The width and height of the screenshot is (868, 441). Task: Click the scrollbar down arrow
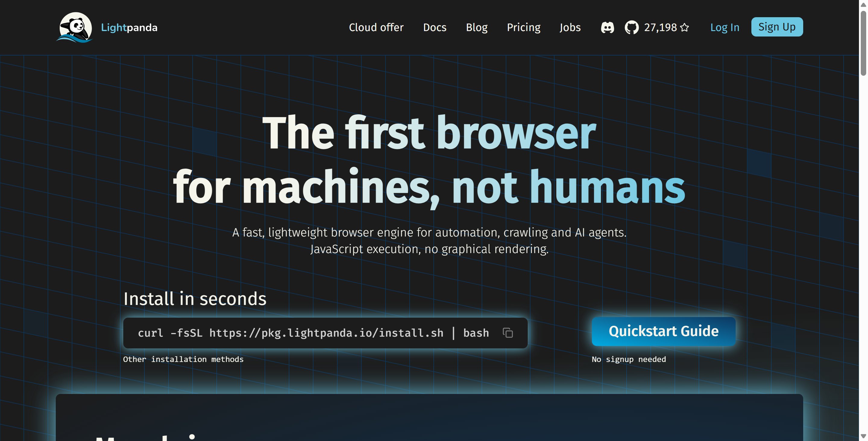(863, 436)
